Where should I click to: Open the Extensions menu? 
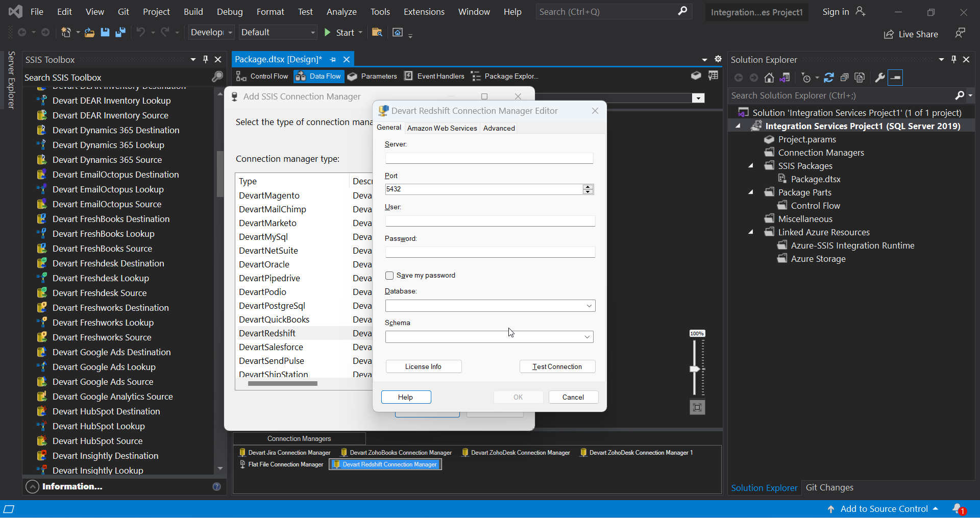point(424,12)
